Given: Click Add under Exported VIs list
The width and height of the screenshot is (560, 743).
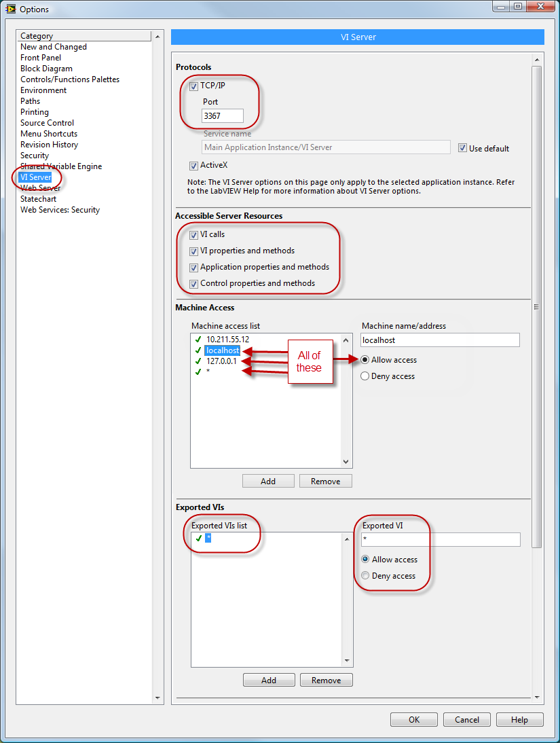Looking at the screenshot, I should pyautogui.click(x=269, y=680).
